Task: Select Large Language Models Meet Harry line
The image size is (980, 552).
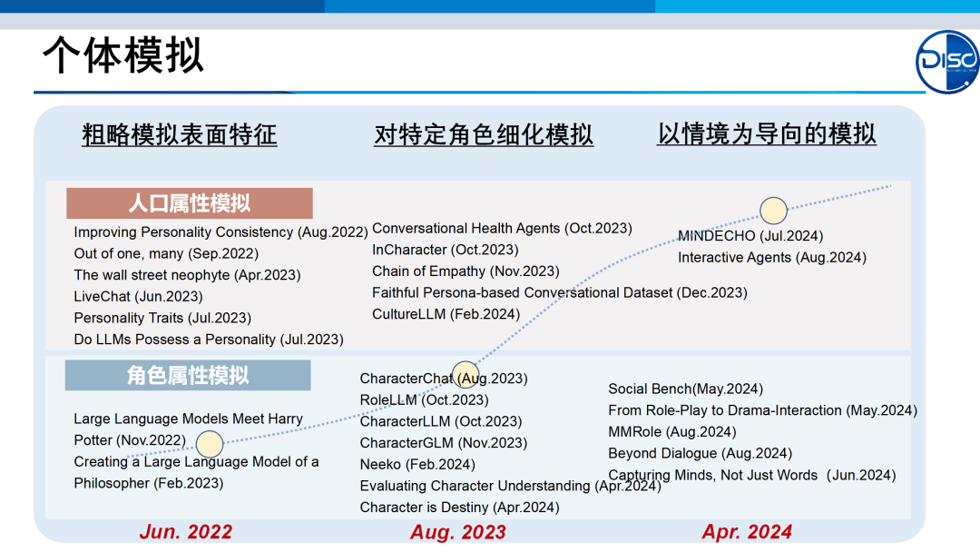Action: pyautogui.click(x=188, y=419)
